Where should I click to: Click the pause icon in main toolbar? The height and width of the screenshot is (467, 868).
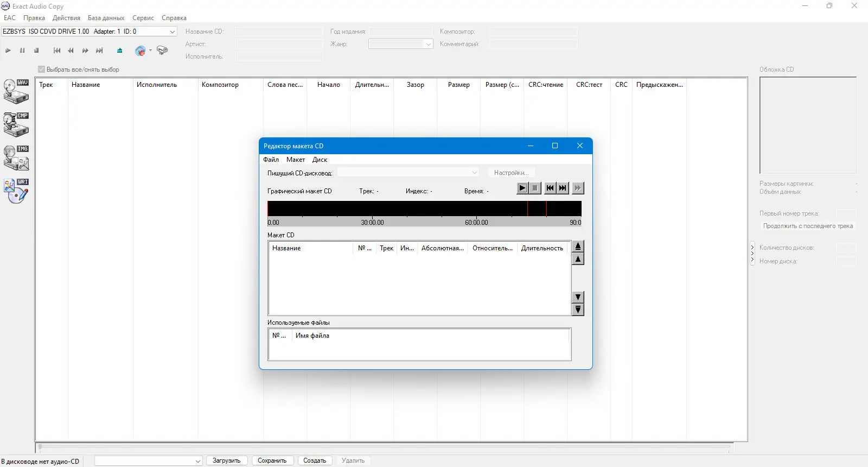[22, 51]
